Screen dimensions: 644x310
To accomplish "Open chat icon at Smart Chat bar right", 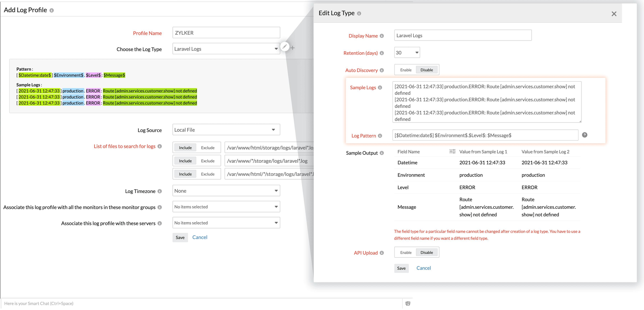I will pos(408,304).
